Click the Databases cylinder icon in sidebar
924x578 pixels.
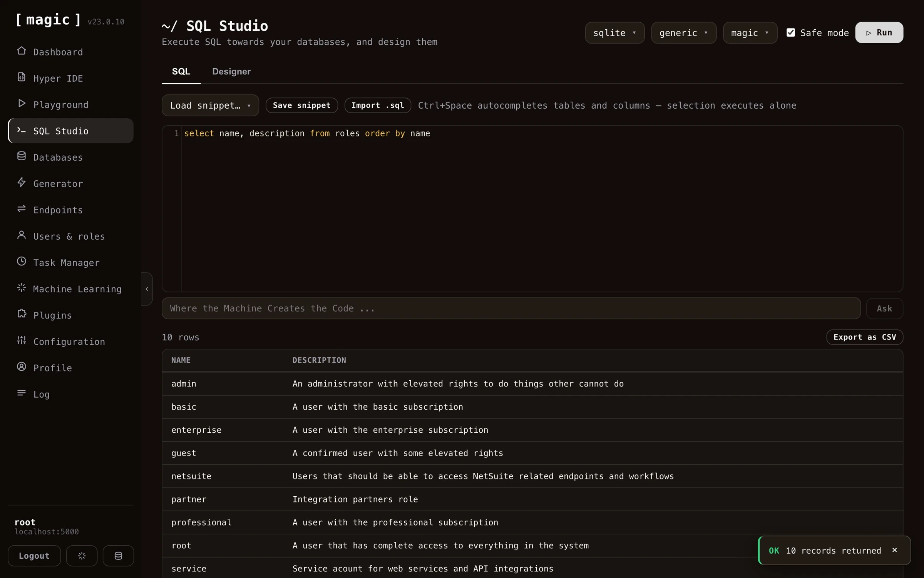(22, 156)
